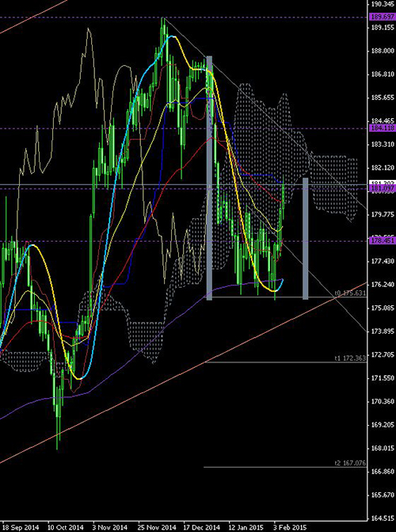Select the tall gray vertical bar near 17 Dec

pos(209,178)
